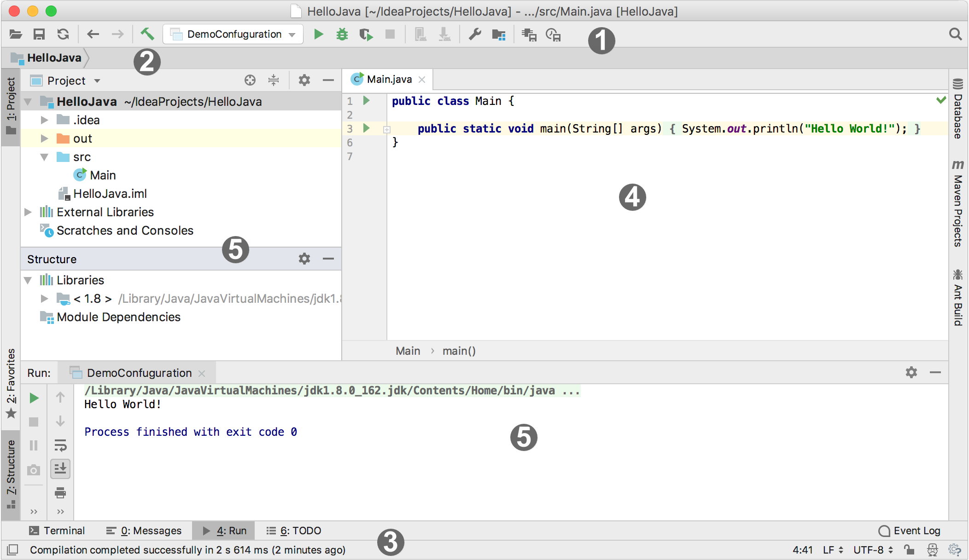The height and width of the screenshot is (560, 969).
Task: Click HelloJava in the navigation bar
Action: point(54,58)
